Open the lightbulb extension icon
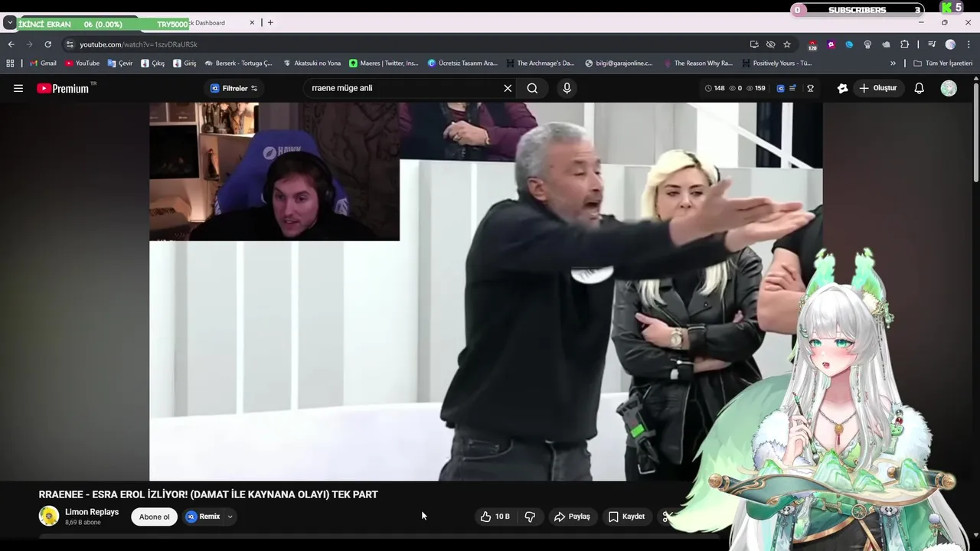This screenshot has height=551, width=980. (867, 44)
